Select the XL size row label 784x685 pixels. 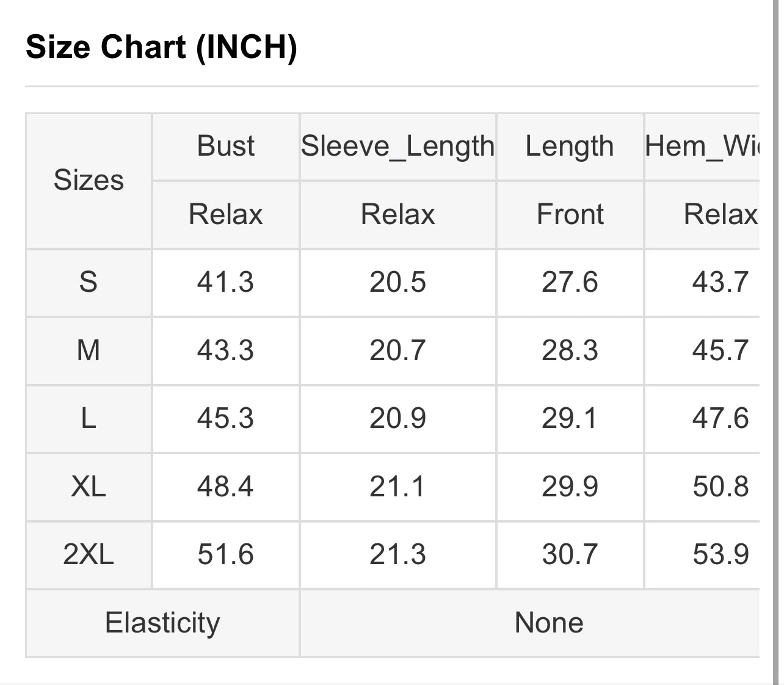pos(89,487)
